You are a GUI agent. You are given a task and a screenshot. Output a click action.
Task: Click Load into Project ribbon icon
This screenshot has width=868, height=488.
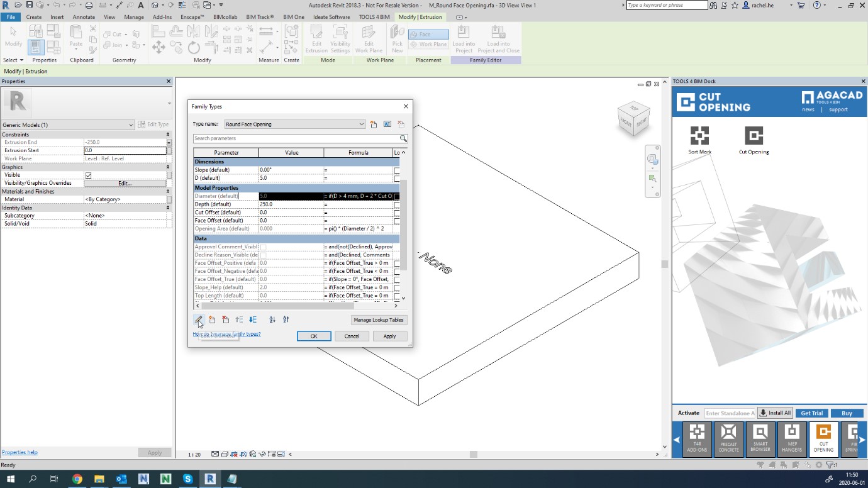[x=464, y=40]
